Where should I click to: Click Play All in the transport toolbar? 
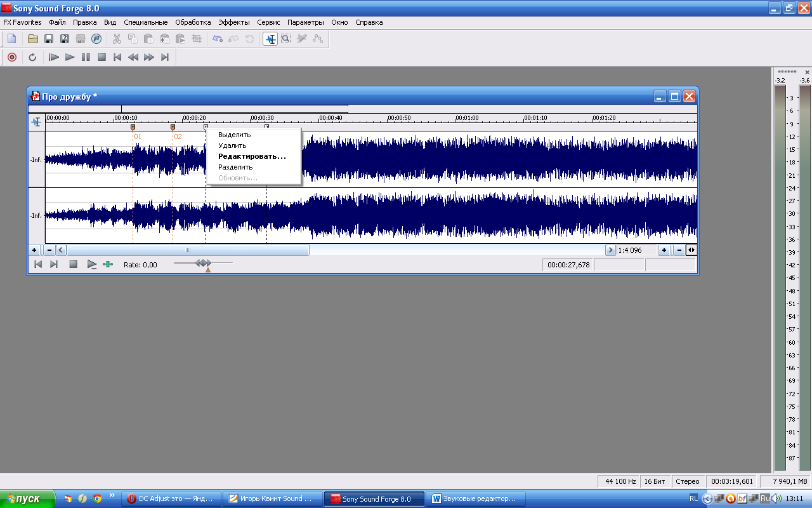pyautogui.click(x=54, y=57)
